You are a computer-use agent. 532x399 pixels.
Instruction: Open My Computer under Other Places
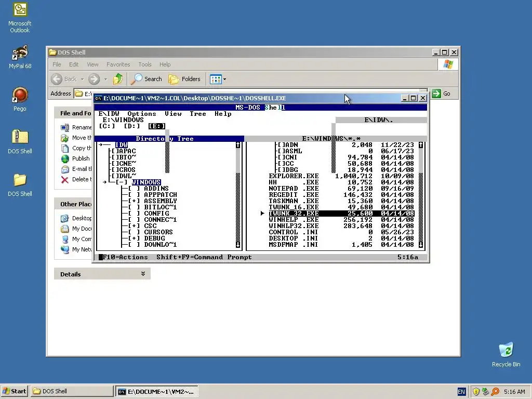tap(82, 239)
